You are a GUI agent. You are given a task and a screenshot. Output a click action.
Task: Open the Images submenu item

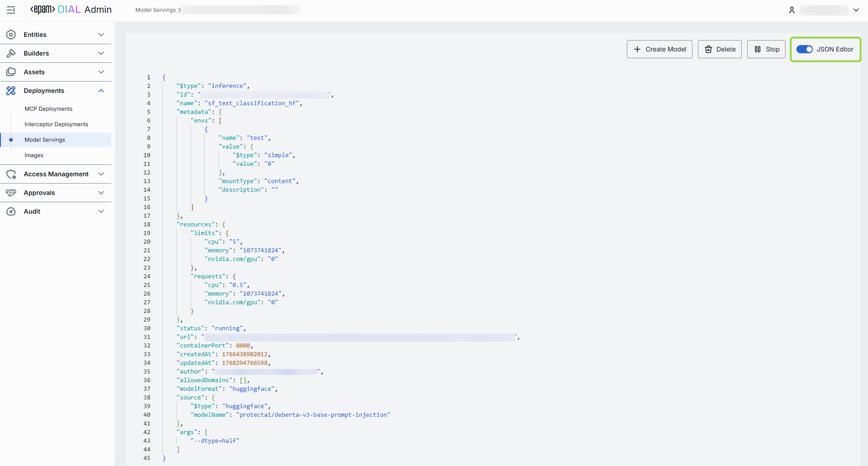tap(34, 155)
